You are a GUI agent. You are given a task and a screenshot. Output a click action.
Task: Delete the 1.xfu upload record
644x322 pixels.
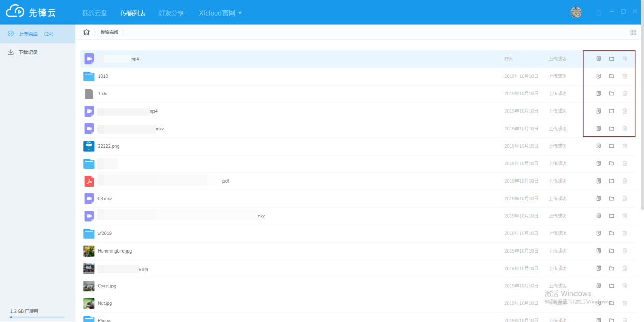(x=624, y=94)
